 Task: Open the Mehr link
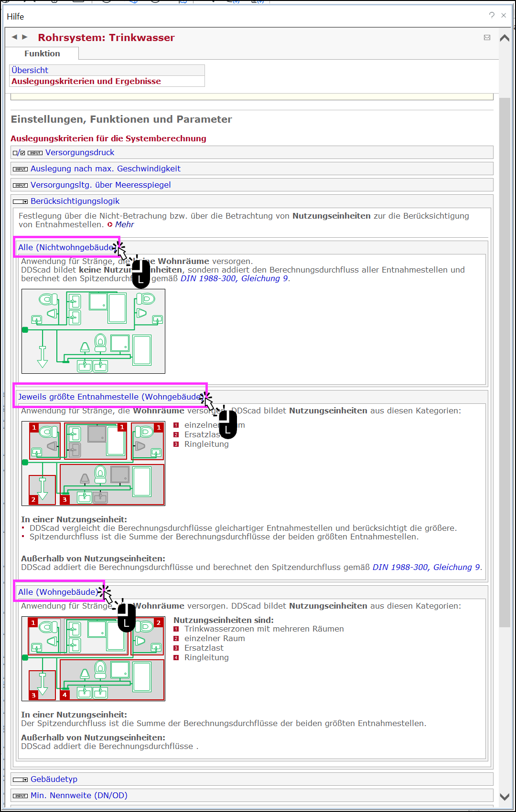[124, 224]
